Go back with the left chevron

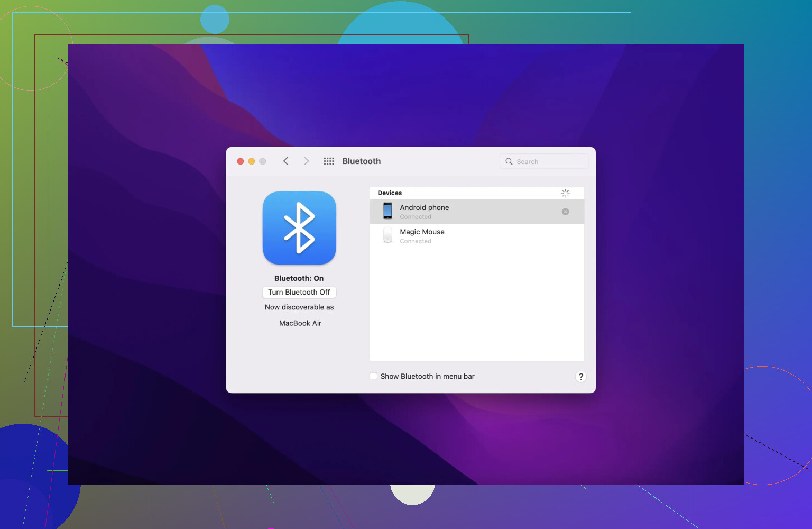[x=285, y=161]
